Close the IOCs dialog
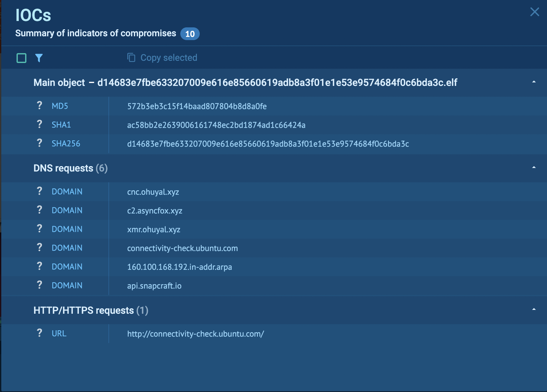The height and width of the screenshot is (392, 547). [x=535, y=12]
